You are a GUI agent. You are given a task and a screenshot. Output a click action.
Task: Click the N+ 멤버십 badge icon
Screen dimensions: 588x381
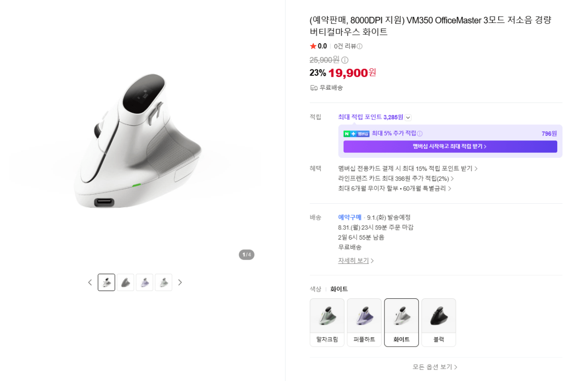tap(356, 134)
